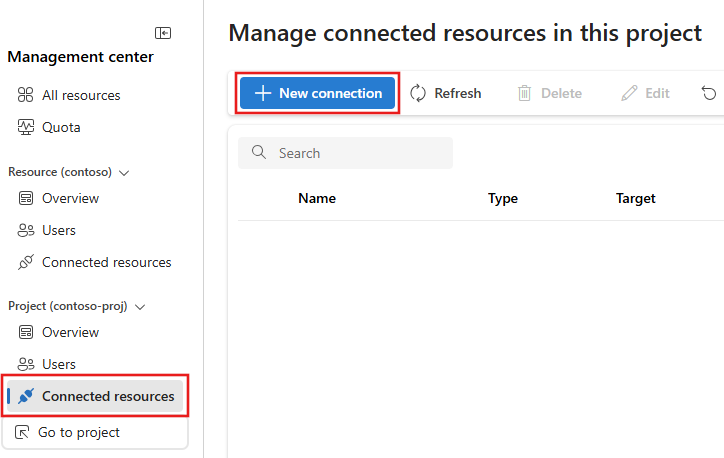Sort by the Type column header
Viewport: 724px width, 458px height.
pos(503,198)
